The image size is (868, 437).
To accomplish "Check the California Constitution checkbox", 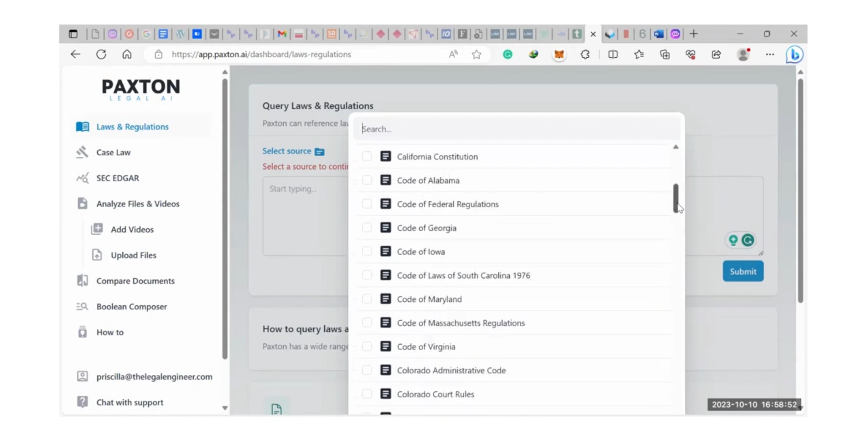I will (367, 156).
